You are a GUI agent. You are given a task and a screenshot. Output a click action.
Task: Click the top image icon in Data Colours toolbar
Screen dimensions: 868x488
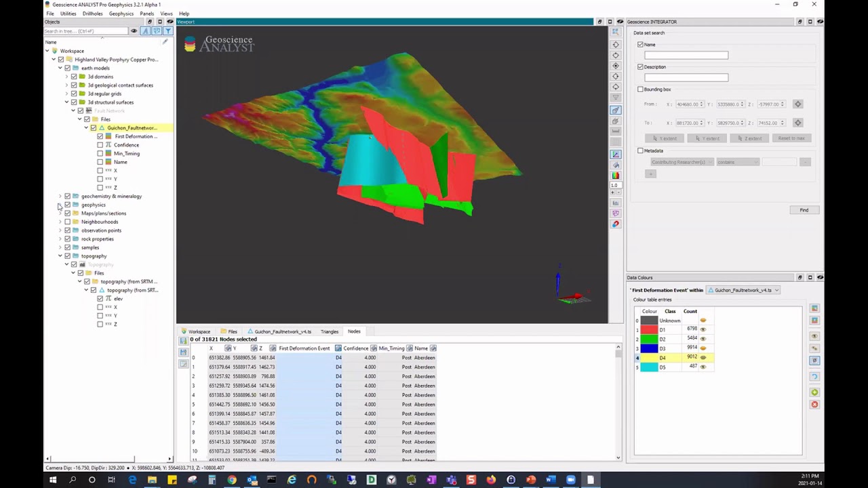click(x=814, y=308)
